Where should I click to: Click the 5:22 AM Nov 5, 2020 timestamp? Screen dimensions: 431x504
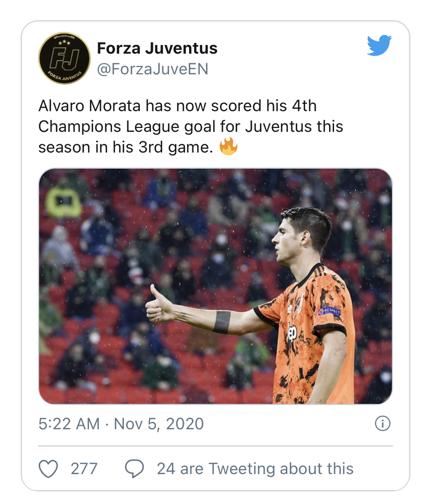coord(121,424)
